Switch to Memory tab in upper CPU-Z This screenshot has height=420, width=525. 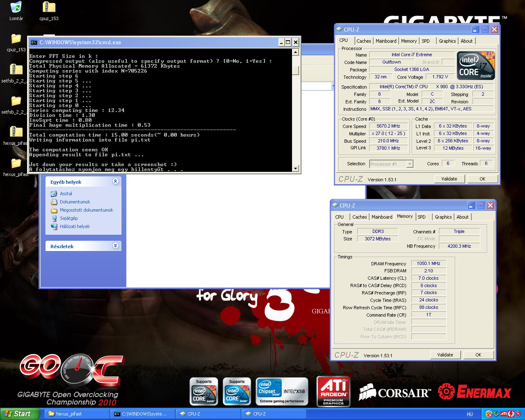[409, 41]
